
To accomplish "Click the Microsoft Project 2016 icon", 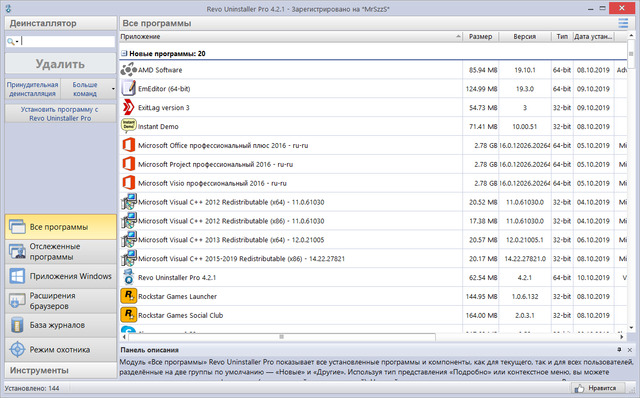I will coord(129,164).
